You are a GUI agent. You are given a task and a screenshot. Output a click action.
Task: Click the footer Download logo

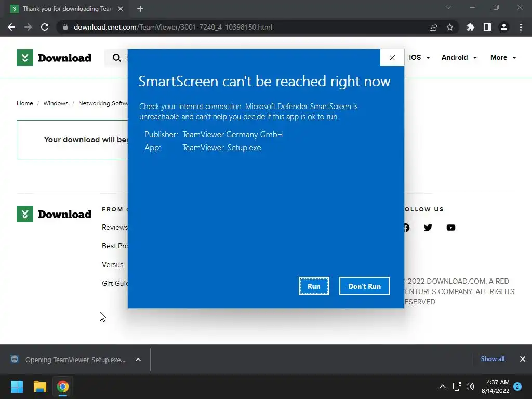coord(54,214)
